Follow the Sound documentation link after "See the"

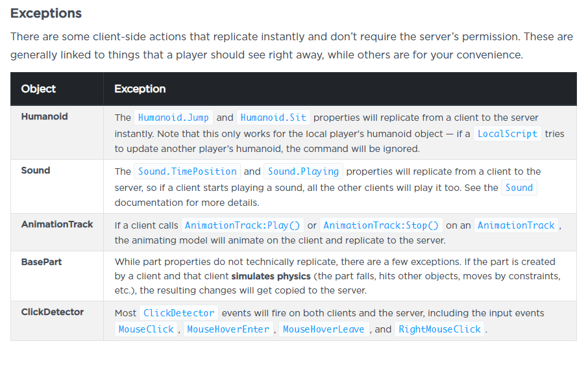pos(519,188)
